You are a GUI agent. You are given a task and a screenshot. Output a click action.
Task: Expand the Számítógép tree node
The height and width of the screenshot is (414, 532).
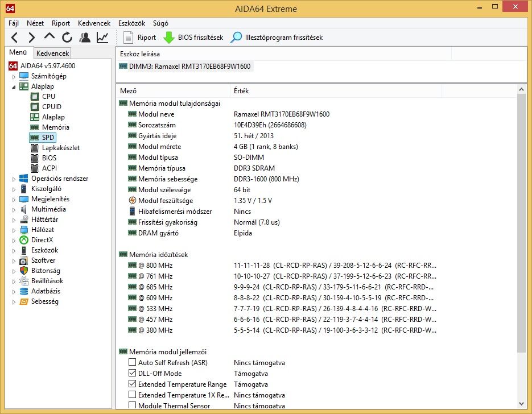14,77
